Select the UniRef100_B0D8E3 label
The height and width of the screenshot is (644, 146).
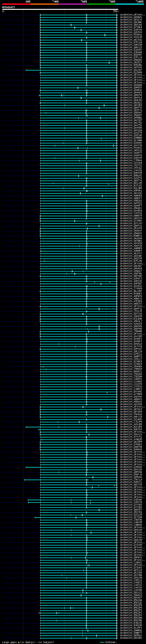tap(131, 294)
